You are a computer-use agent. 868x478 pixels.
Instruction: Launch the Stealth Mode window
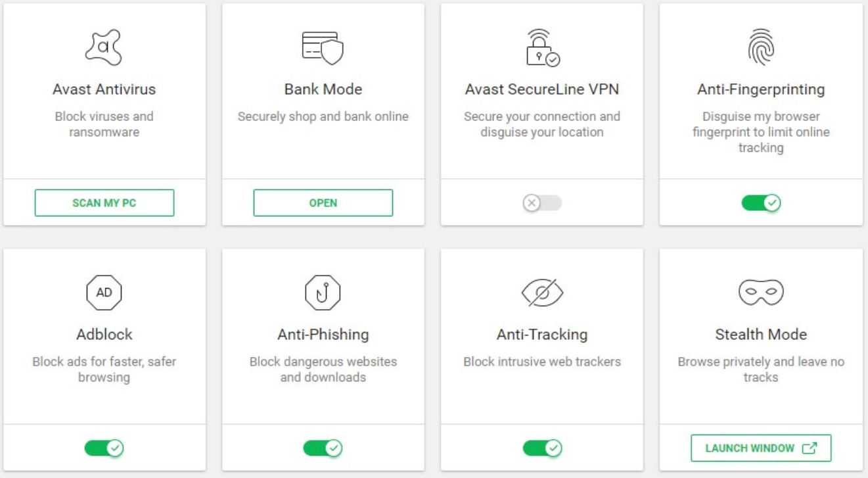coord(761,448)
